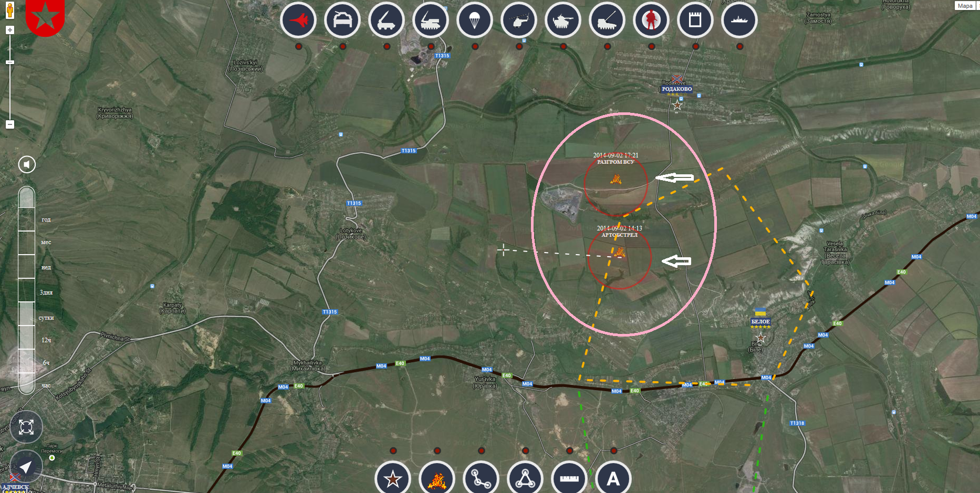Viewport: 980px width, 493px height.
Task: Select the polyline path drawing tool
Action: coord(481,479)
